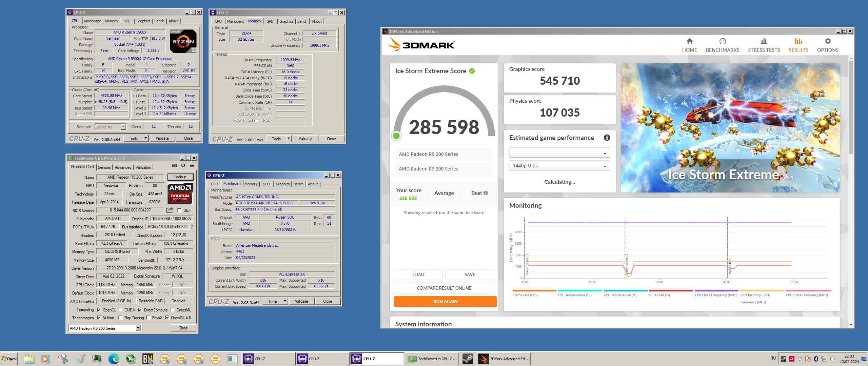Viewport: 868px width, 366px height.
Task: Toggle the Ray Tracing checkbox
Action: tap(120, 318)
